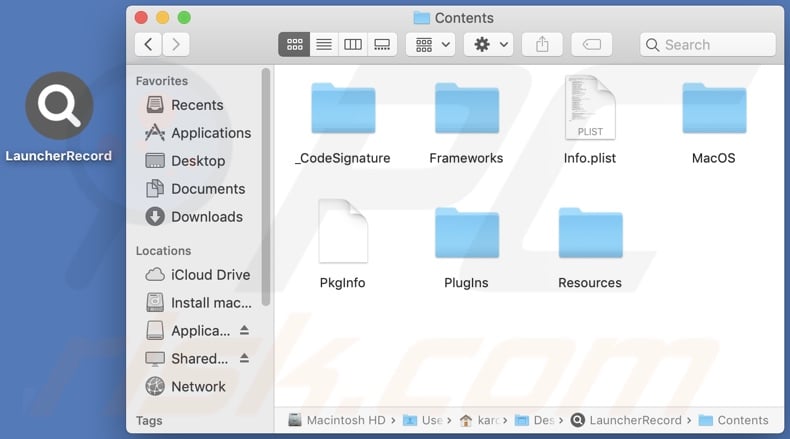Click LauncherRecord in the path bar

point(627,420)
